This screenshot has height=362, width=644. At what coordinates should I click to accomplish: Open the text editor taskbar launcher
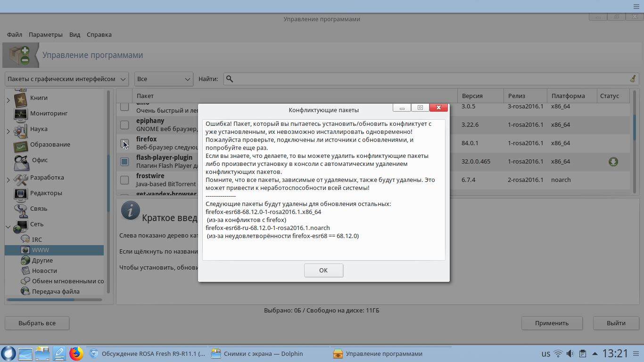click(59, 353)
